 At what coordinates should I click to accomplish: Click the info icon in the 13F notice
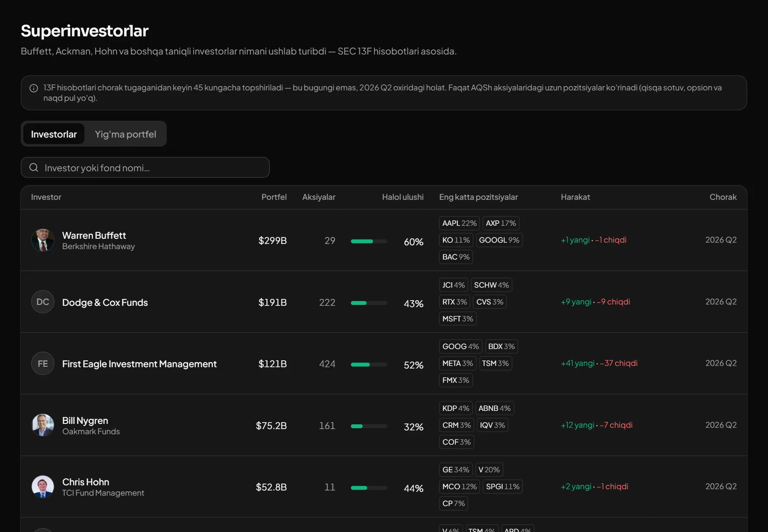point(34,88)
